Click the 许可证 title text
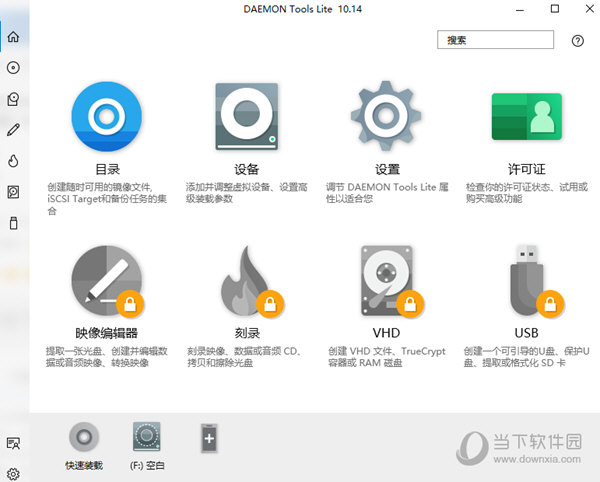The height and width of the screenshot is (482, 600). (527, 169)
